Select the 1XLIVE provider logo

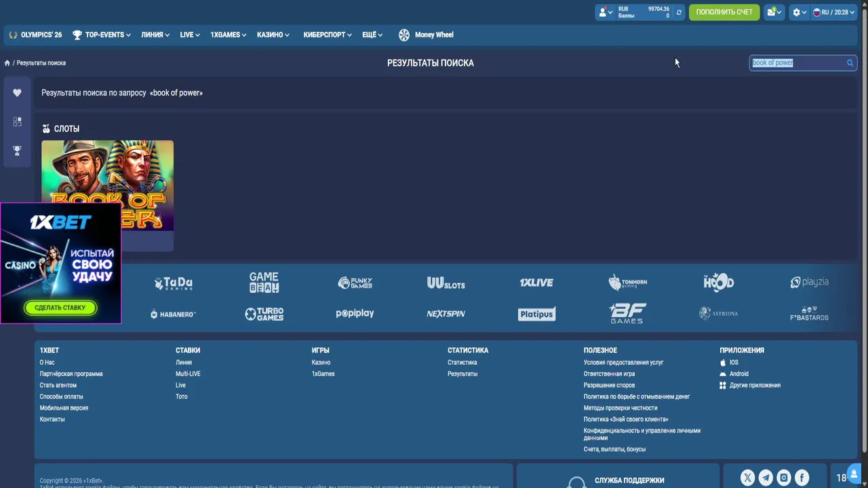(536, 283)
